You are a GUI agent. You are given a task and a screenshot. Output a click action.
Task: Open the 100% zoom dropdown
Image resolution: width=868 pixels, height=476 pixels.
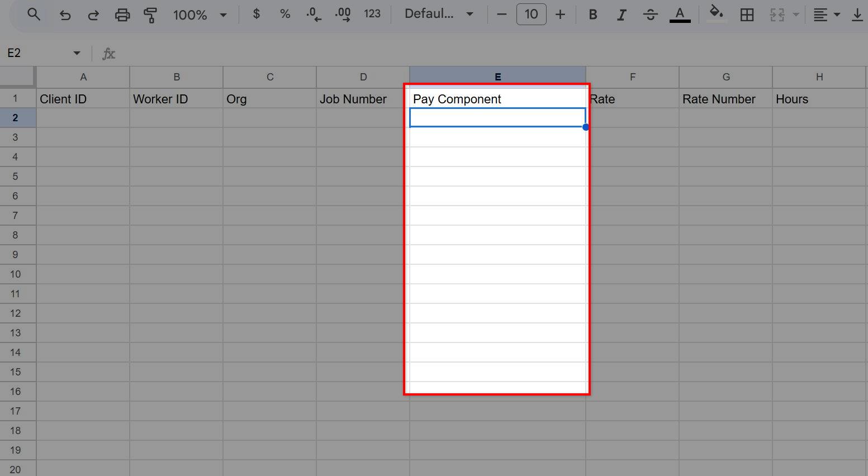click(200, 15)
